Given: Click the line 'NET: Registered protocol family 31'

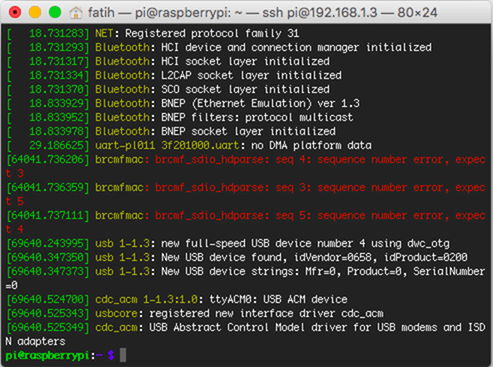Looking at the screenshot, I should point(197,33).
